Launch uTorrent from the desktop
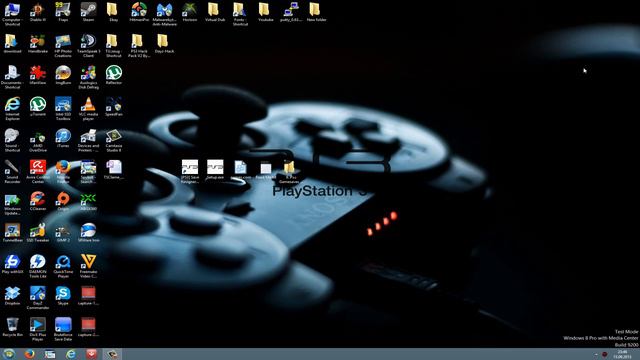640x360 pixels. pyautogui.click(x=38, y=107)
